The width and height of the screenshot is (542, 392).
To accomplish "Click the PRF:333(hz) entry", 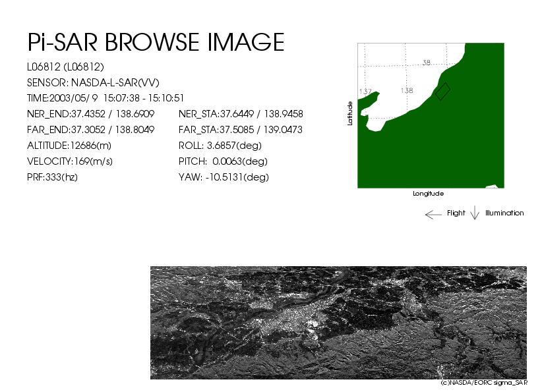I will [52, 177].
